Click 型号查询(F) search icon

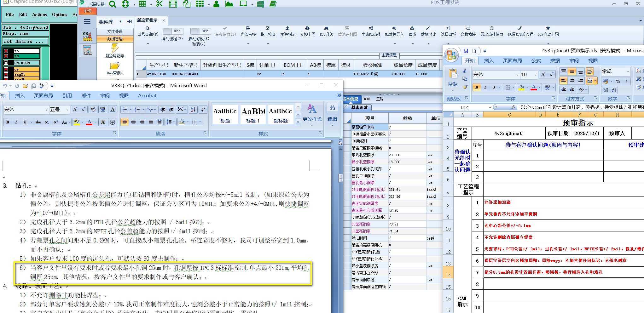point(148,28)
